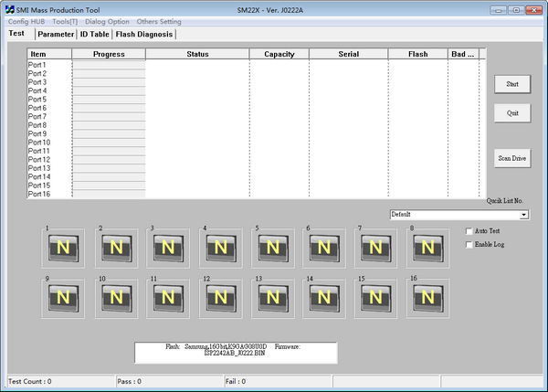
Task: Toggle the Enable Log checkbox
Action: pyautogui.click(x=469, y=245)
